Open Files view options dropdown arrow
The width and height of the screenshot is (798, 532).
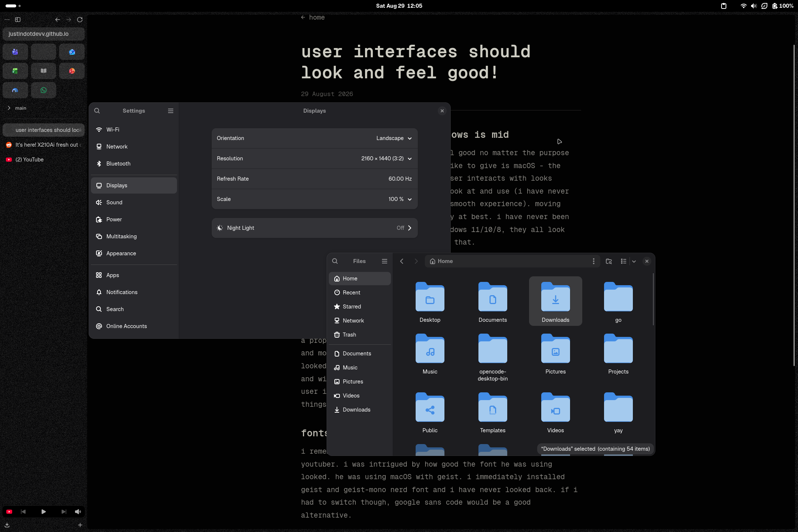click(x=634, y=261)
